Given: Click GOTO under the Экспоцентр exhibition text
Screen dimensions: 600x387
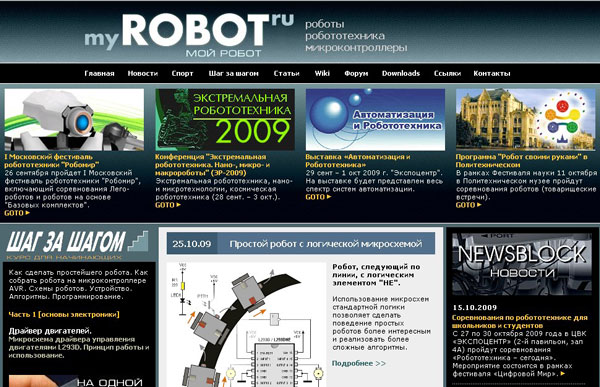Looking at the screenshot, I should click(318, 197).
